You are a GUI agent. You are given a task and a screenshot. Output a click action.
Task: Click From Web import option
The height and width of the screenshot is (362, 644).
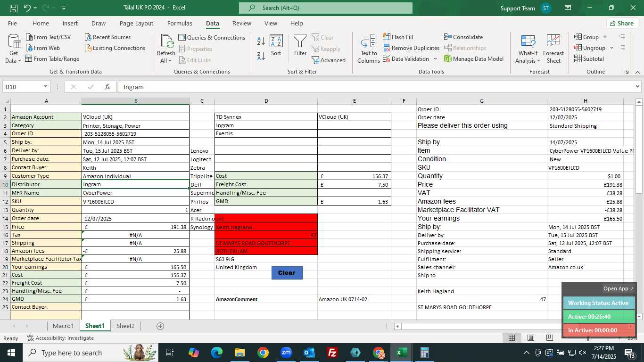(x=42, y=48)
